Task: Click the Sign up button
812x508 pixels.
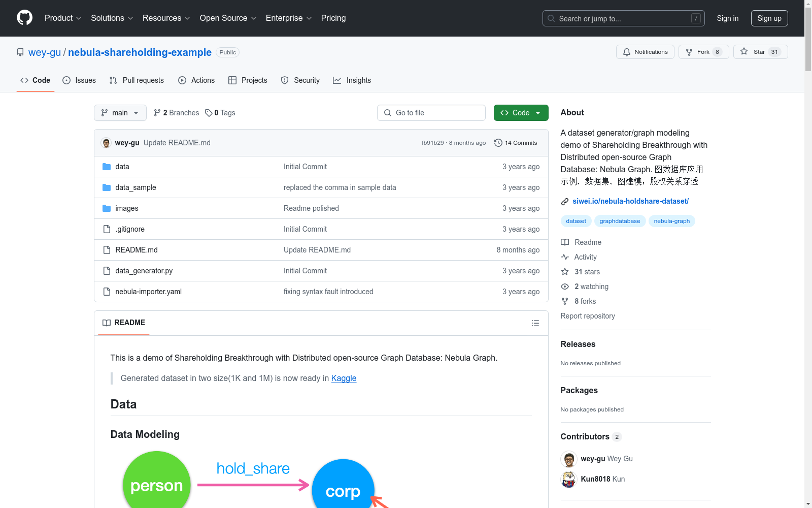Action: [769, 18]
